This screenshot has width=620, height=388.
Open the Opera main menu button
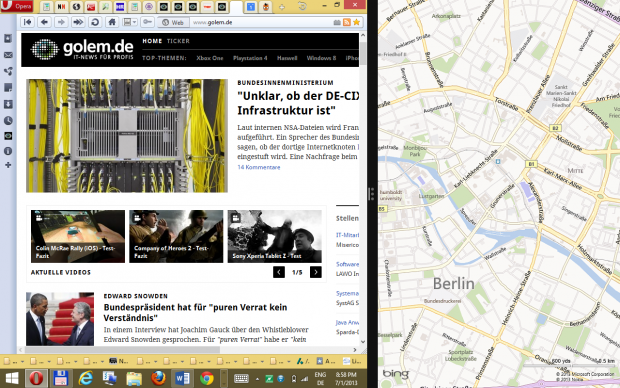tap(17, 6)
